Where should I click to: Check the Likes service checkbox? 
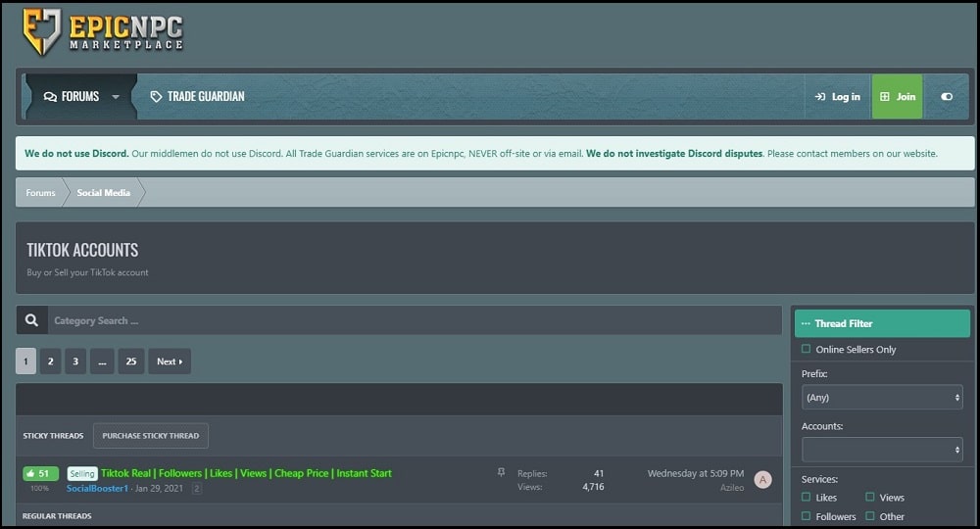tap(807, 497)
